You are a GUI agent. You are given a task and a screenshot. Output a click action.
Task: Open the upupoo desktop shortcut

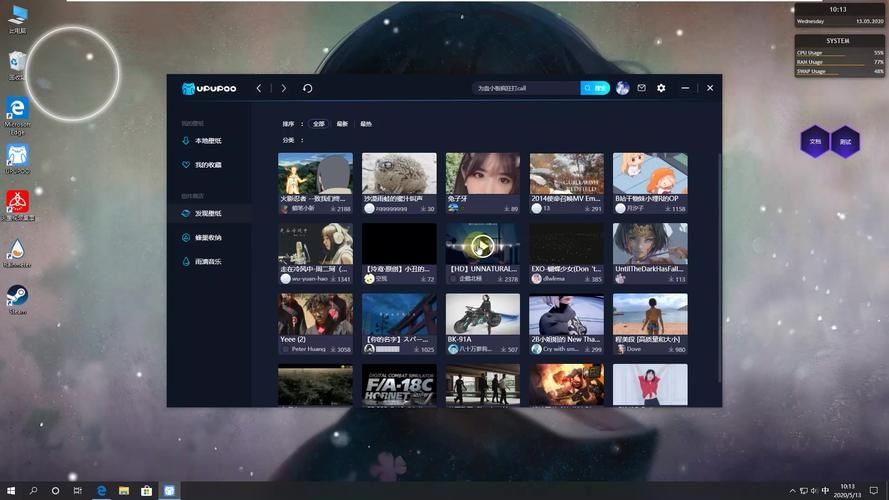(x=17, y=159)
